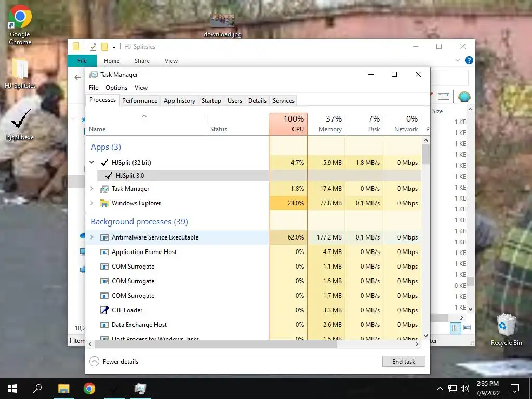
Task: Click the Task Manager taskbar icon
Action: point(140,389)
